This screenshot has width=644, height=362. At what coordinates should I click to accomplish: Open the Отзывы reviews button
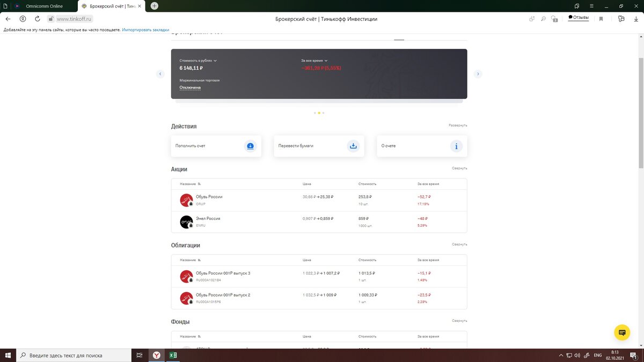pos(579,18)
